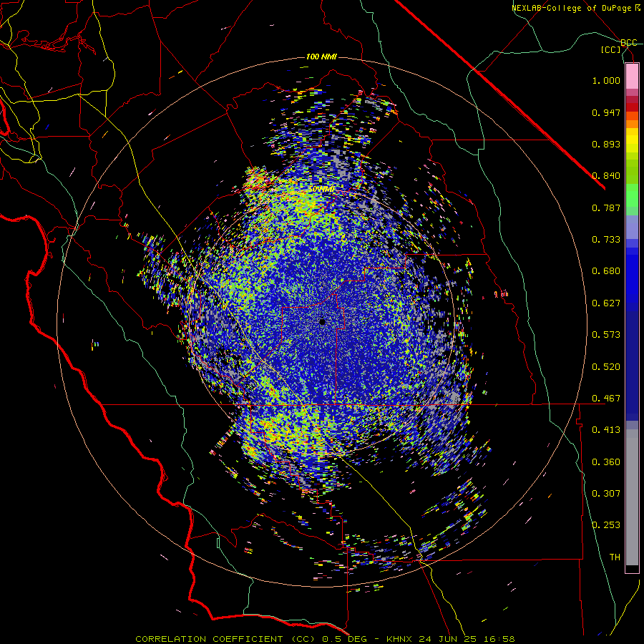Pick the bright green color bar segment

click(x=632, y=195)
